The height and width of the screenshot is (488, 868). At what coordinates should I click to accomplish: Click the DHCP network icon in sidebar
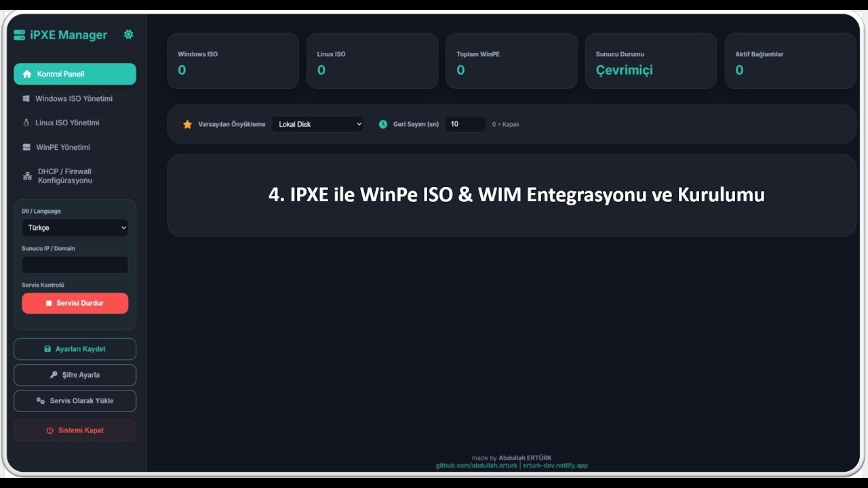[x=27, y=176]
